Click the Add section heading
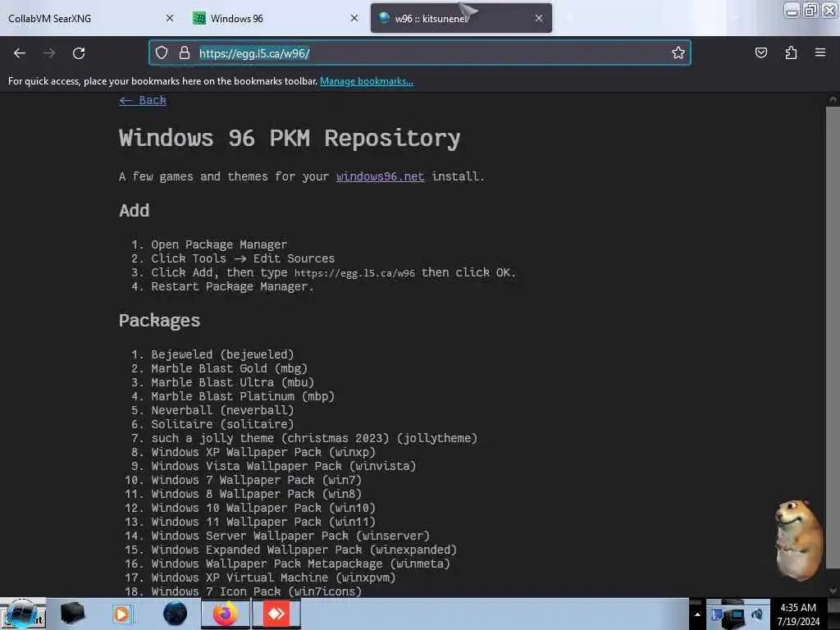Viewport: 840px width, 630px height. [x=134, y=211]
